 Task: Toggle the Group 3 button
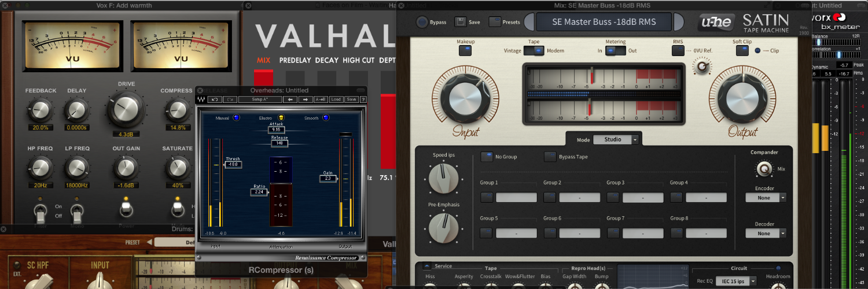pos(613,198)
